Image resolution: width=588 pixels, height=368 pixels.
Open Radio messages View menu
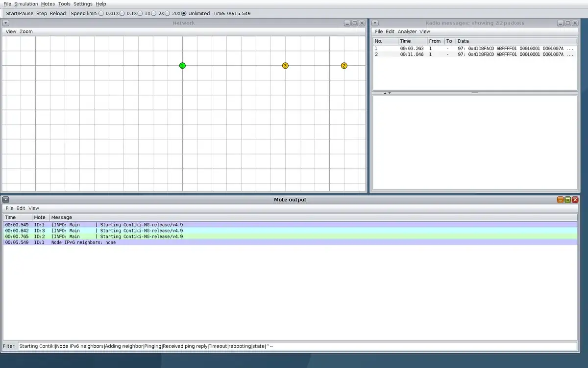[x=425, y=31]
